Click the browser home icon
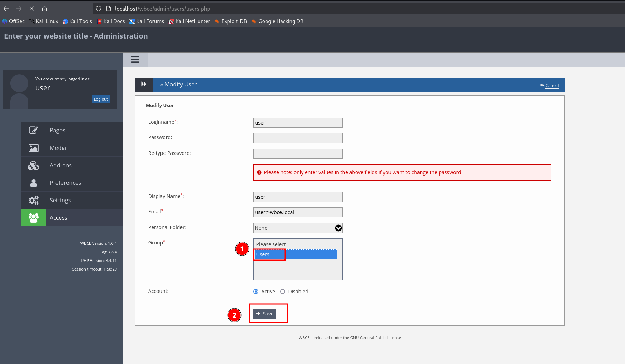 click(44, 9)
